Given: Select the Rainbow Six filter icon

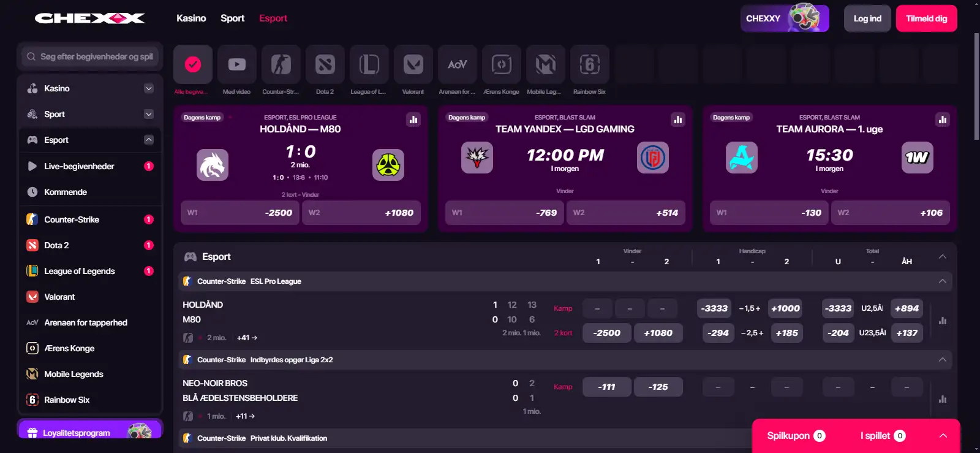Looking at the screenshot, I should [x=589, y=64].
